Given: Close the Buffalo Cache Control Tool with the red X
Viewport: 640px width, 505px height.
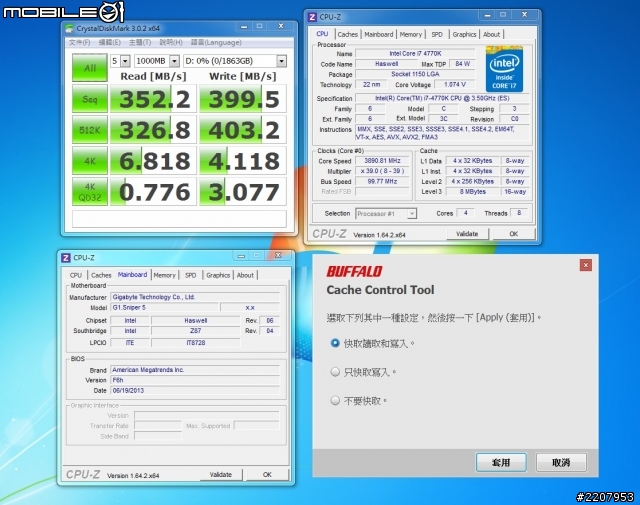Looking at the screenshot, I should 586,265.
